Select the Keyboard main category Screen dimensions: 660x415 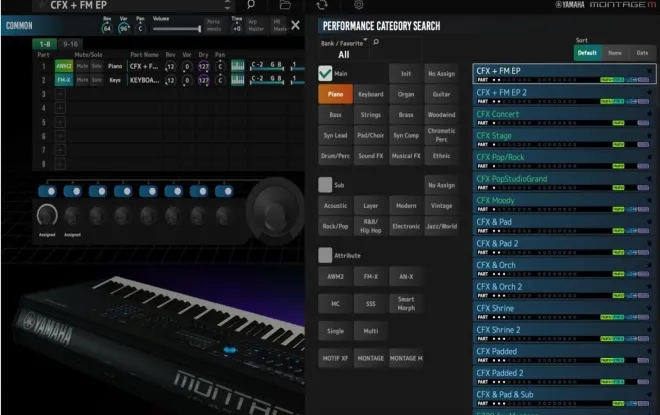tap(370, 94)
